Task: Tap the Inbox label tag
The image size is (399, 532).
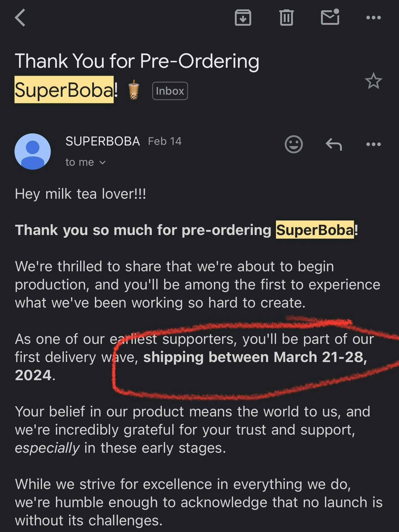Action: 170,91
